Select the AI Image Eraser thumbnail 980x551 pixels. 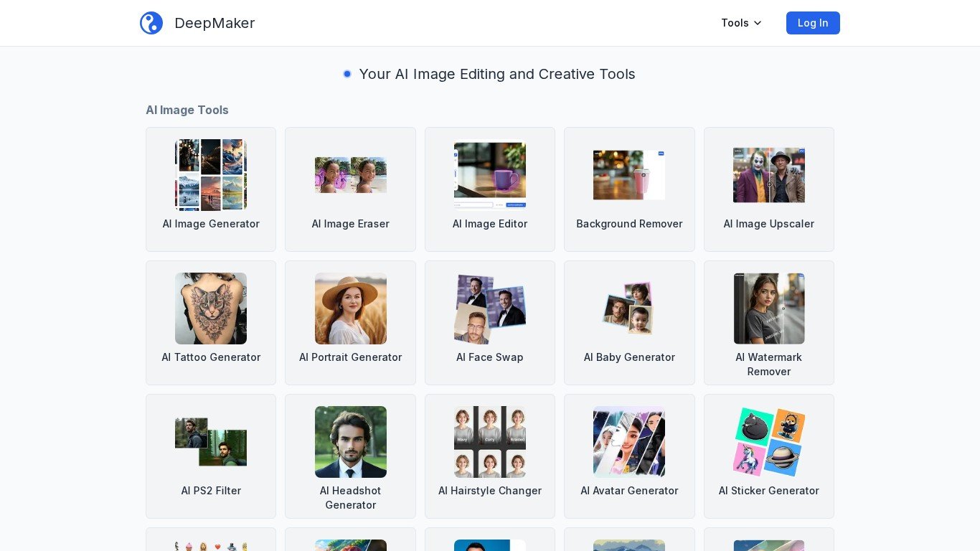click(350, 175)
